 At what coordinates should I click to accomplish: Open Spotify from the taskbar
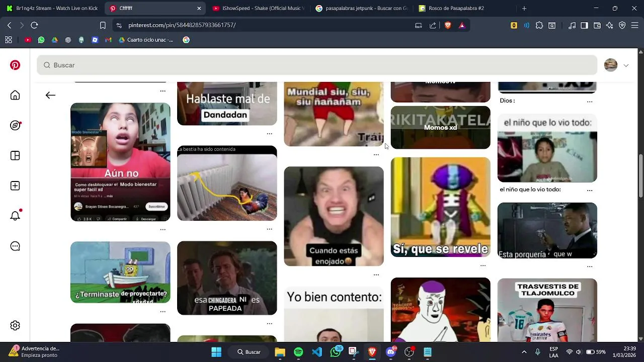[298, 352]
